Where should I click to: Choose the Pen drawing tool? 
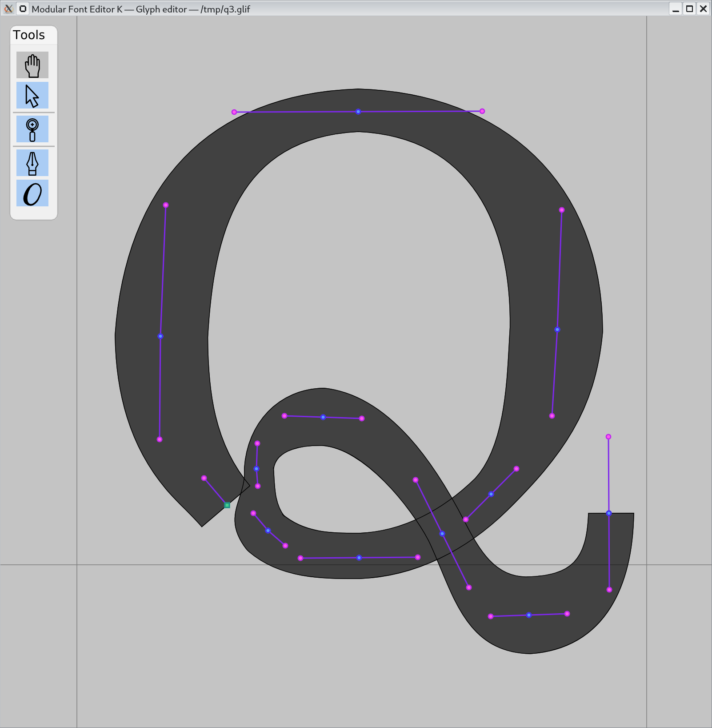pos(32,163)
